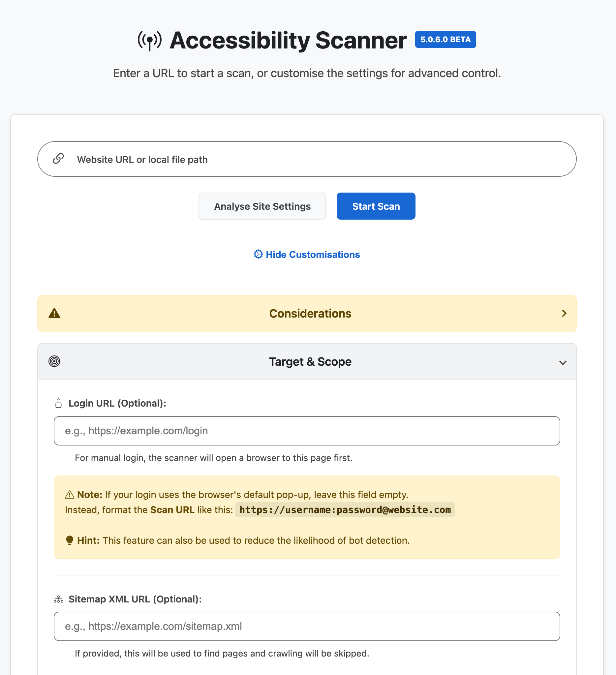Screen dimensions: 616x675
Task: Click the padlock icon beside Login URL
Action: coord(58,403)
